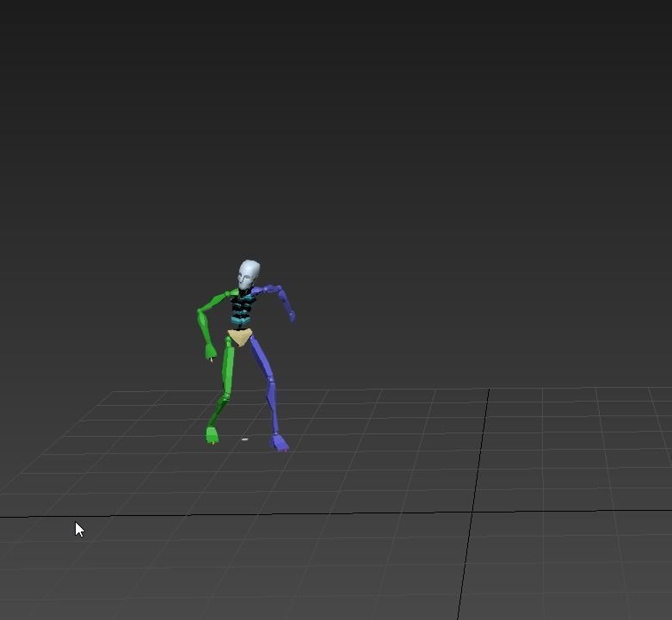The width and height of the screenshot is (672, 620).
Task: Select the blue foot on grid
Action: pos(280,442)
